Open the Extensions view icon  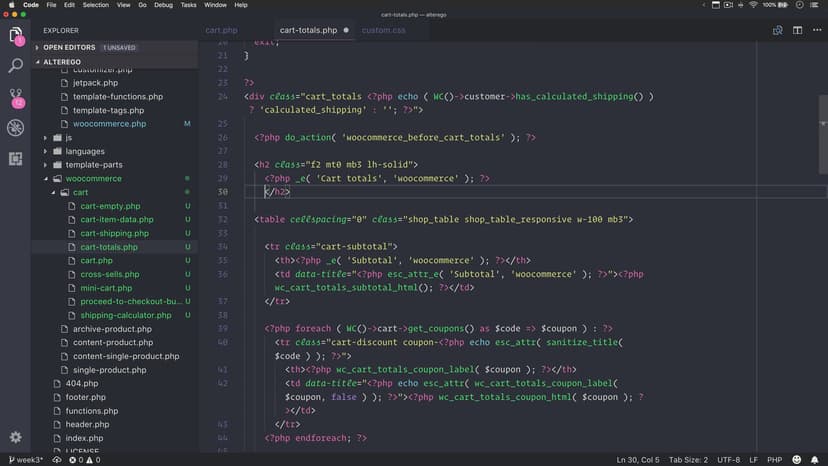(15, 158)
